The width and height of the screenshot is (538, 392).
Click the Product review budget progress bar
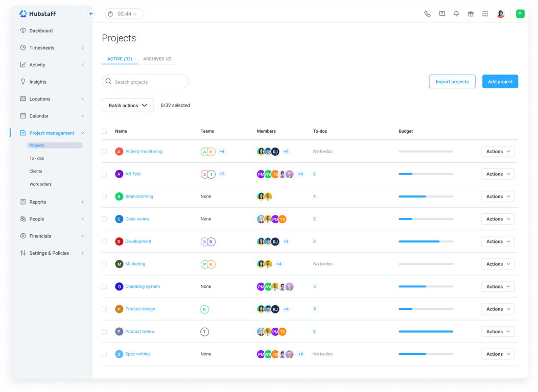tap(426, 332)
